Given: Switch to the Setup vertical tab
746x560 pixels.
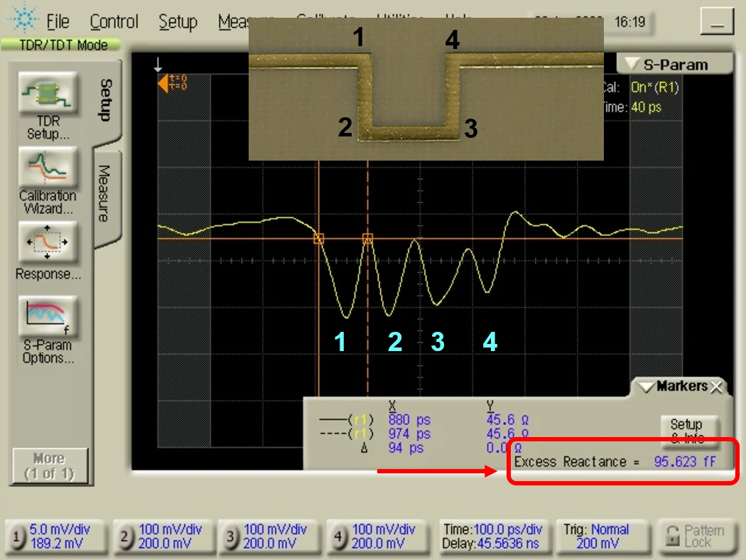Looking at the screenshot, I should (x=107, y=100).
